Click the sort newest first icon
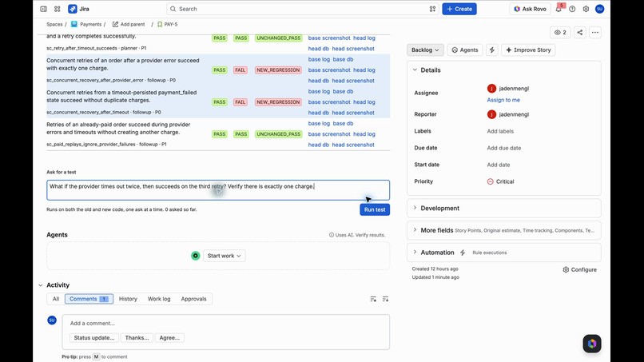 (x=373, y=299)
